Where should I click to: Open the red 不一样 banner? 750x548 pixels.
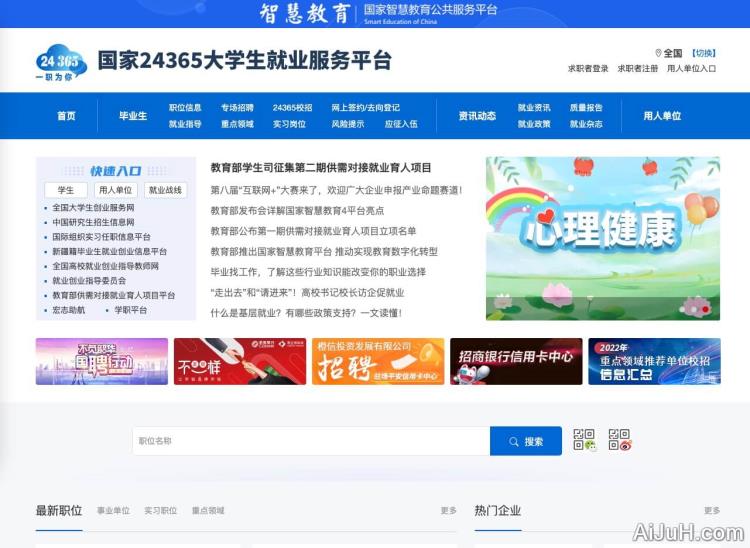(x=240, y=362)
